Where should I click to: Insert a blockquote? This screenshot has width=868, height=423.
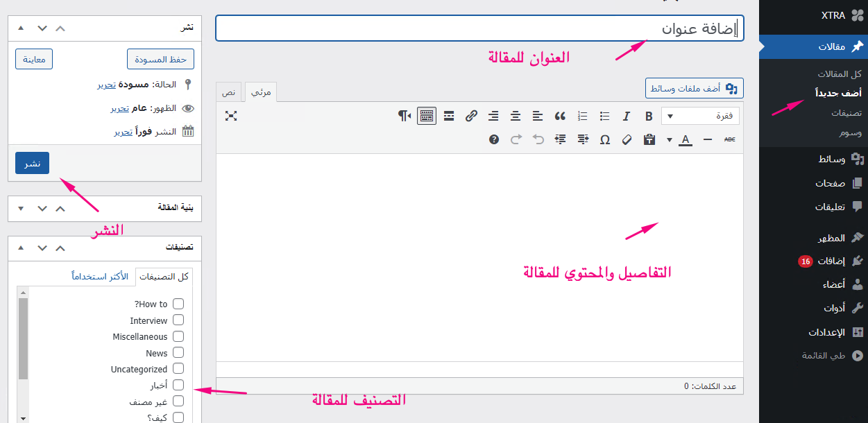[560, 116]
